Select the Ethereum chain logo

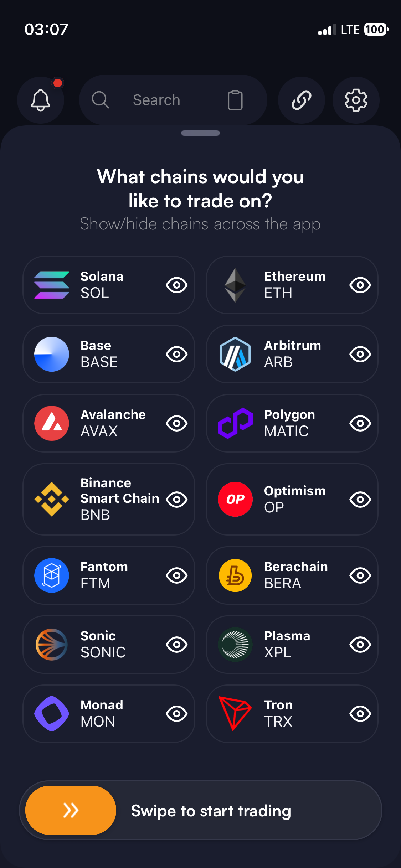235,285
